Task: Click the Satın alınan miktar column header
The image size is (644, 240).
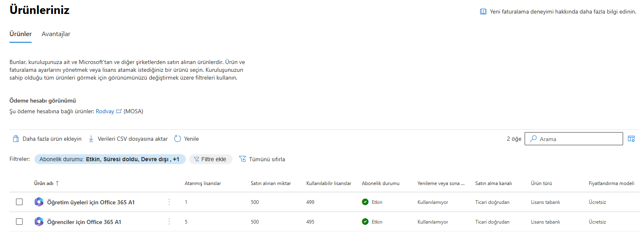Action: click(271, 183)
